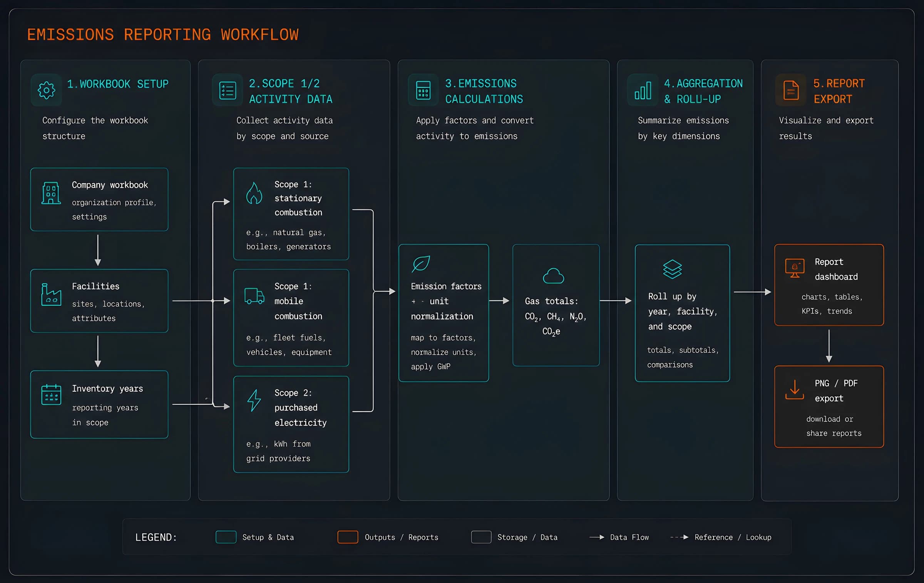Click 'e.g., natural gas, boilers, generators' text
This screenshot has width=924, height=583.
[289, 240]
